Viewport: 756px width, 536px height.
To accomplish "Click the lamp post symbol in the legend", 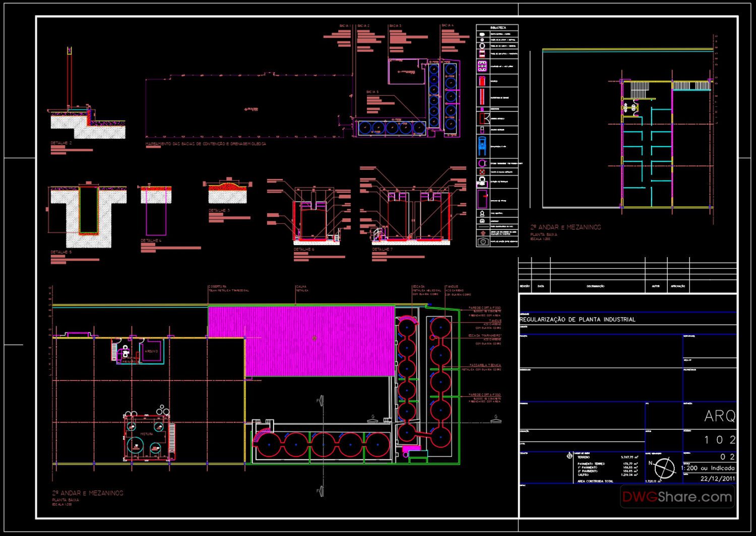I will tap(481, 213).
